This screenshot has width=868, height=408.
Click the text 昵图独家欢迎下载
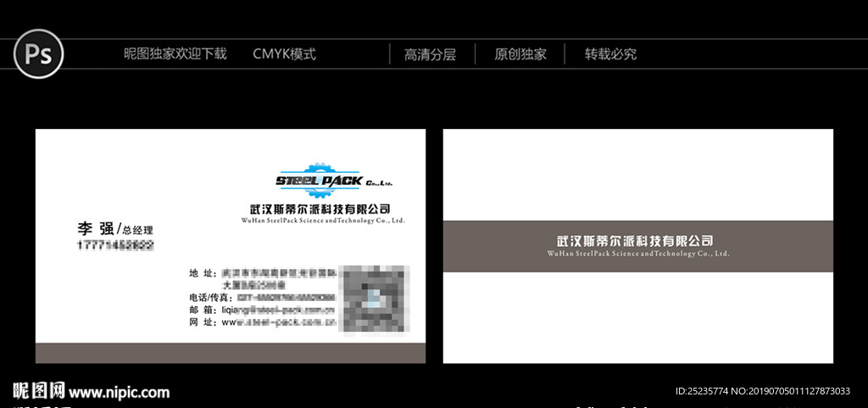pyautogui.click(x=175, y=53)
